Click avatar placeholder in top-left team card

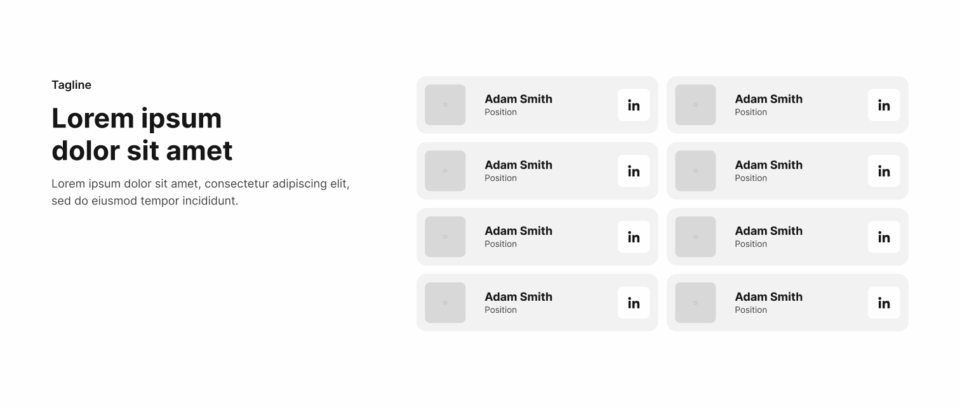(445, 105)
